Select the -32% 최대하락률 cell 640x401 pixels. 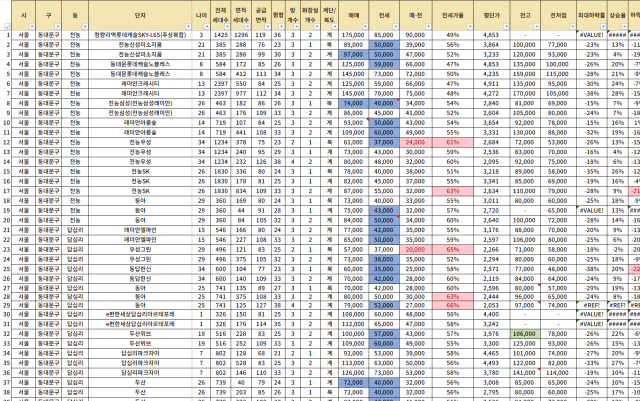point(591,133)
